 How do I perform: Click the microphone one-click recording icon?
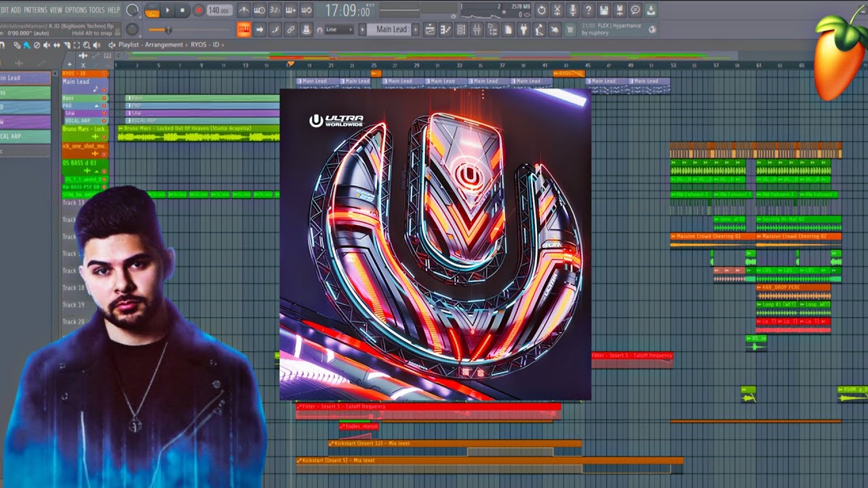572,10
